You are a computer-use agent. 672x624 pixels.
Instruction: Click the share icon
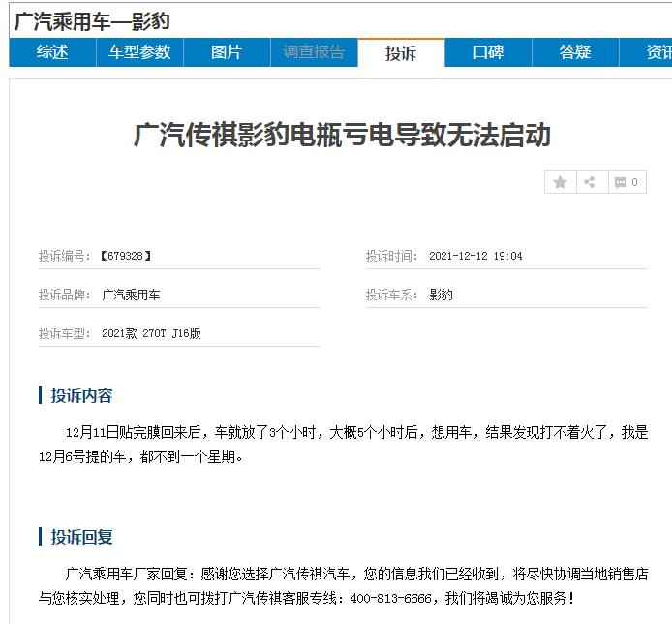tap(592, 182)
